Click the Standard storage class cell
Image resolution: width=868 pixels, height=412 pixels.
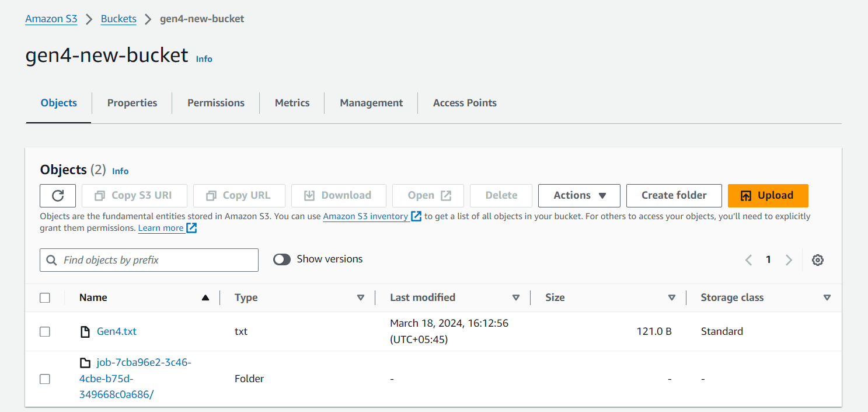pyautogui.click(x=722, y=331)
